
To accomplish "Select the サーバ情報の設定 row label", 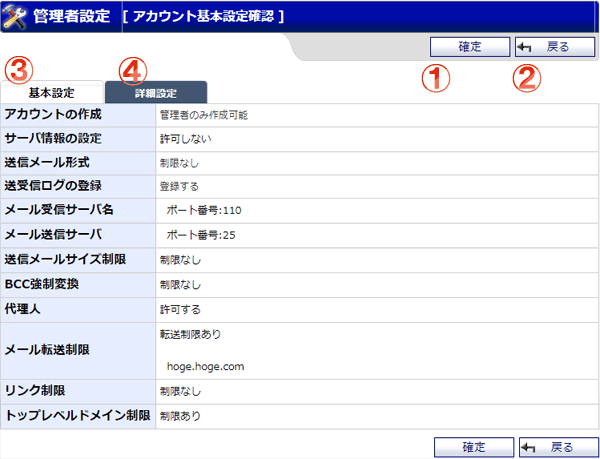I will coord(53,139).
